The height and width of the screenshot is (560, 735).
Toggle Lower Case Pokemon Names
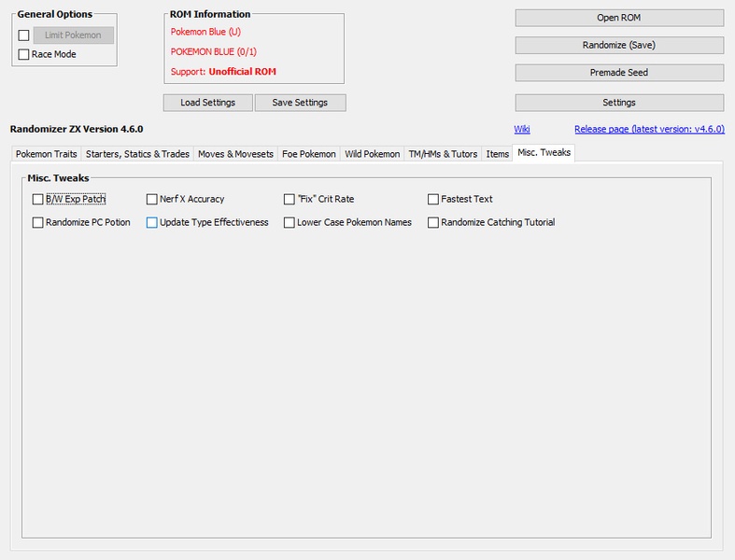[290, 222]
